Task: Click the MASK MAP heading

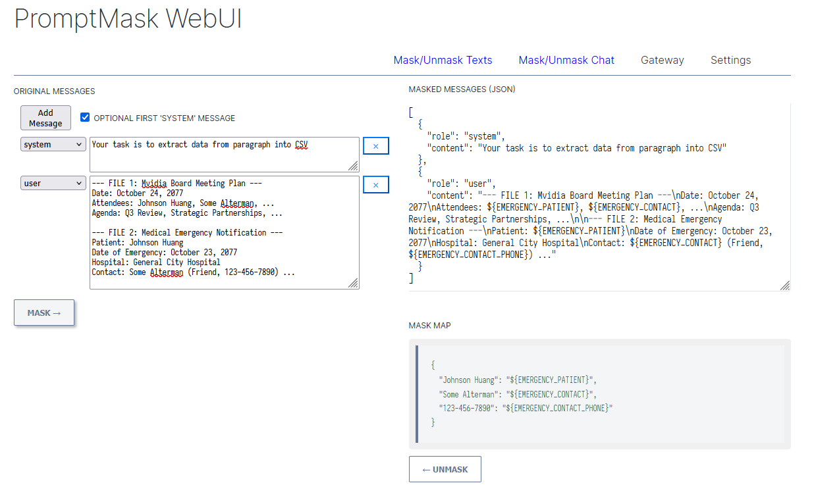Action: tap(430, 326)
